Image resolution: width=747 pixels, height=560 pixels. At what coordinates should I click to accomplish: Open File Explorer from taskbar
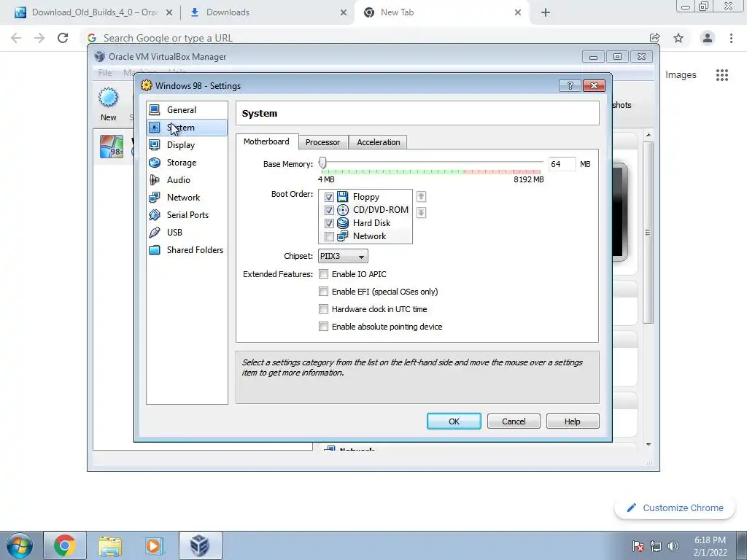tap(111, 545)
